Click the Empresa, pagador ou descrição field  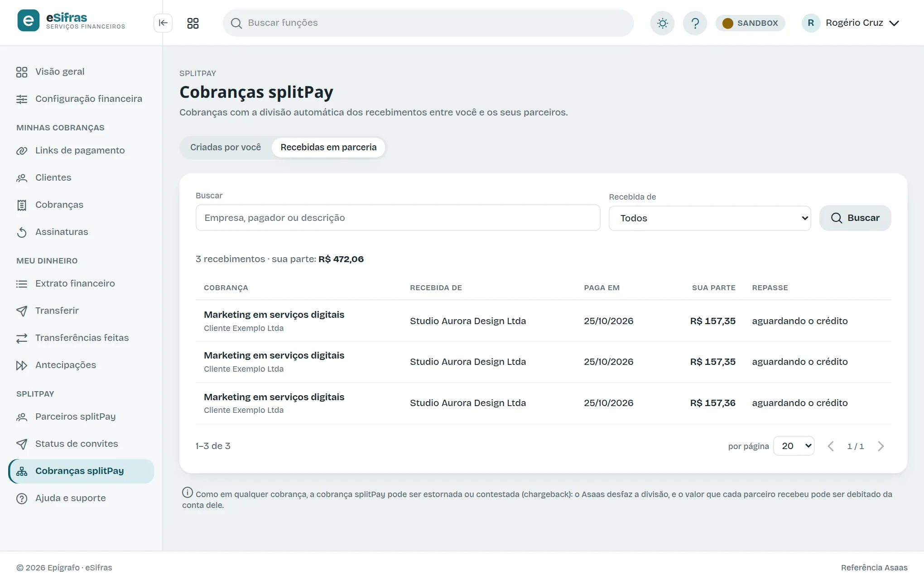tap(398, 218)
